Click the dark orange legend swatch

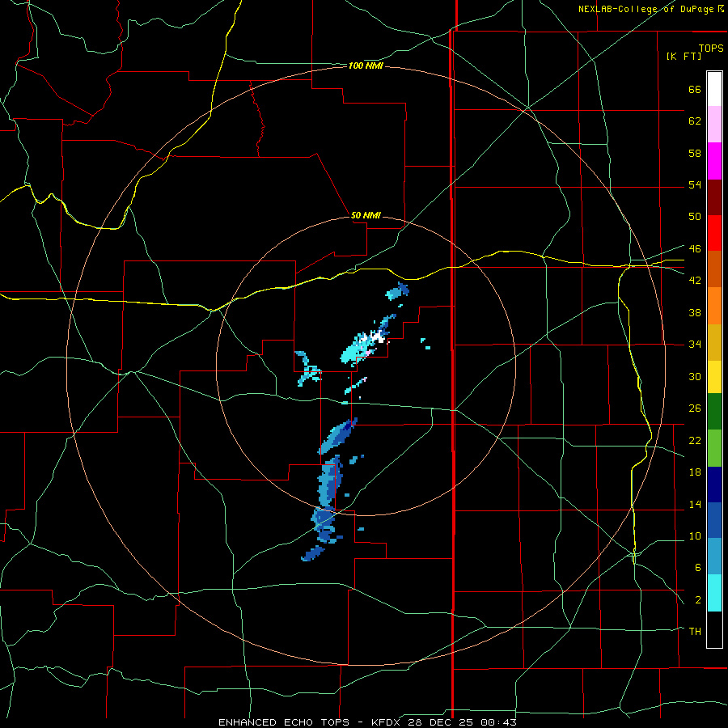714,269
